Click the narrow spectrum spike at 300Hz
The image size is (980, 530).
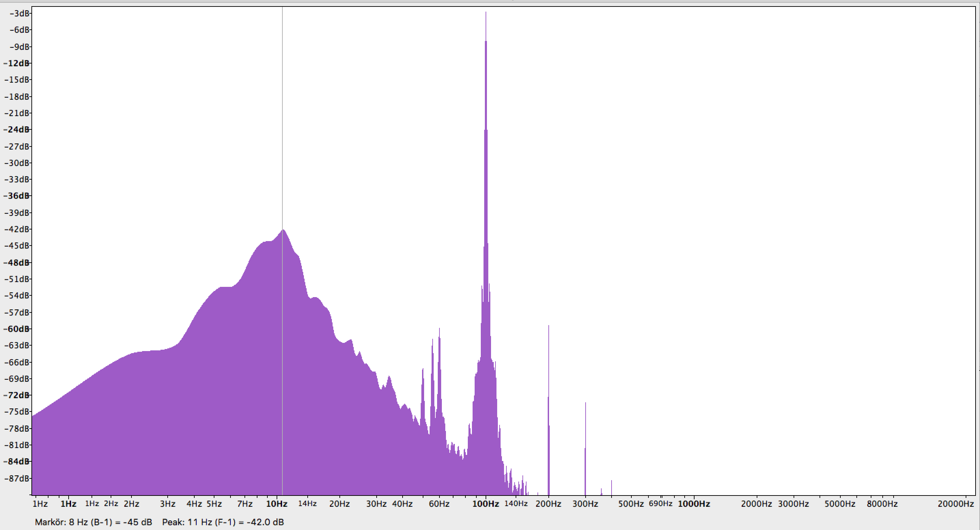(585, 448)
